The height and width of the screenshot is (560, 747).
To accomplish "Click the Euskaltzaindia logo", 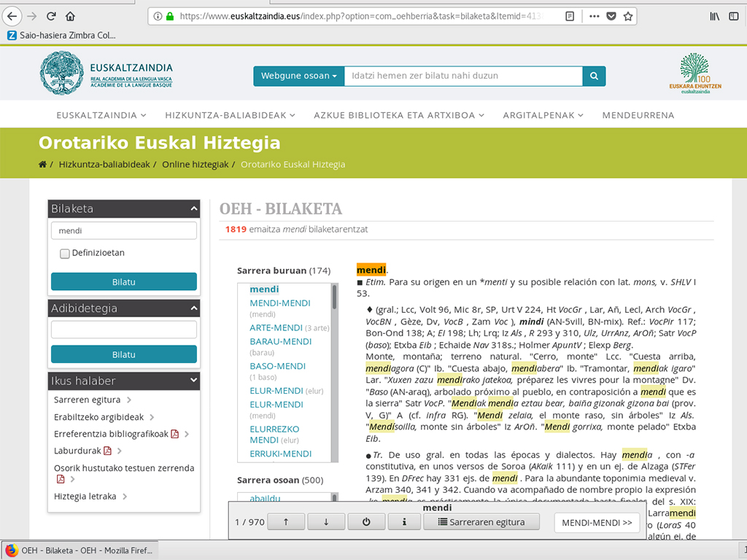I will pos(106,74).
